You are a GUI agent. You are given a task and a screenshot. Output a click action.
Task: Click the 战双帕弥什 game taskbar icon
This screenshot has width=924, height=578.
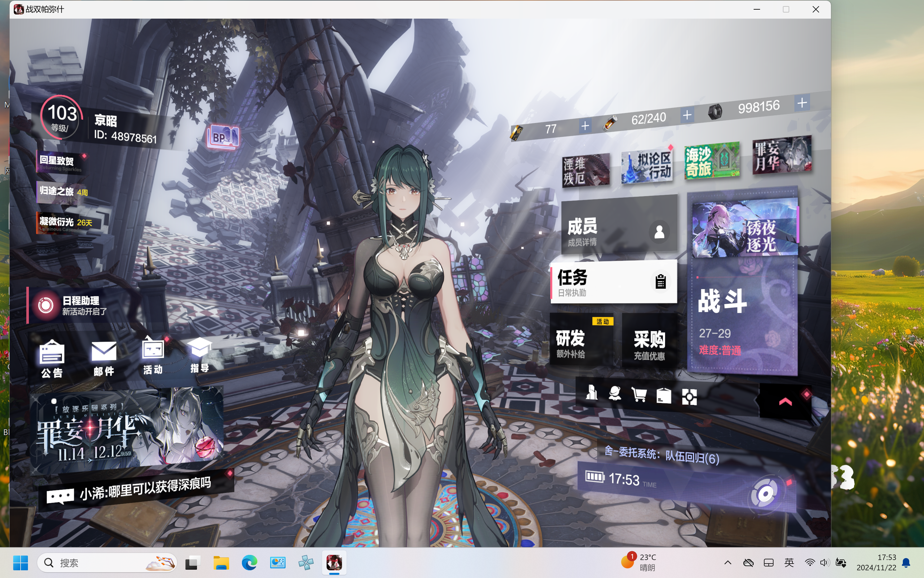(334, 563)
